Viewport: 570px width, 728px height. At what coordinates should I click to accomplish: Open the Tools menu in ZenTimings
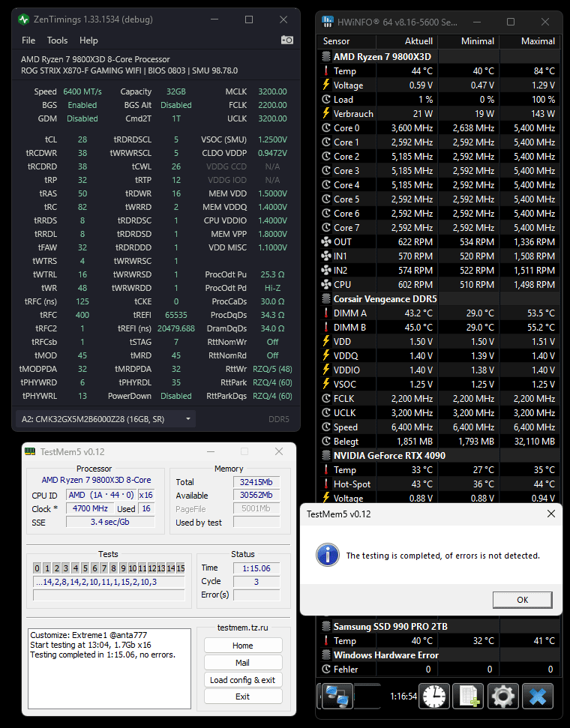click(57, 40)
